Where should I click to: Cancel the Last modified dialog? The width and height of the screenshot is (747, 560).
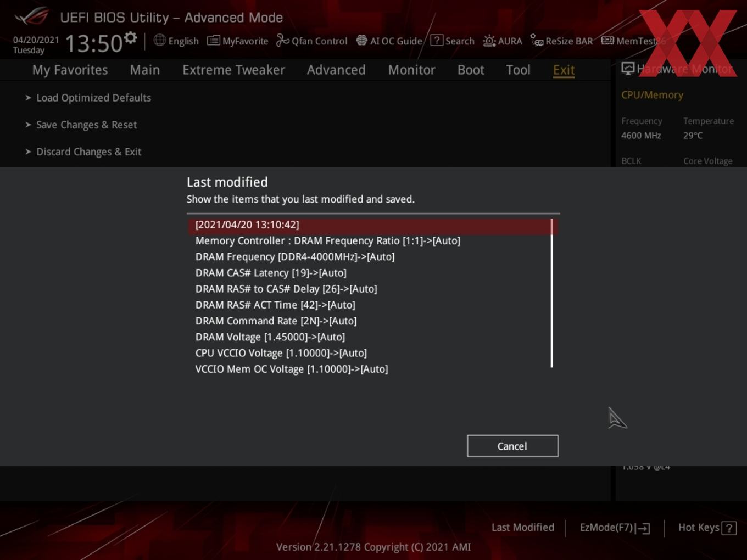point(512,446)
